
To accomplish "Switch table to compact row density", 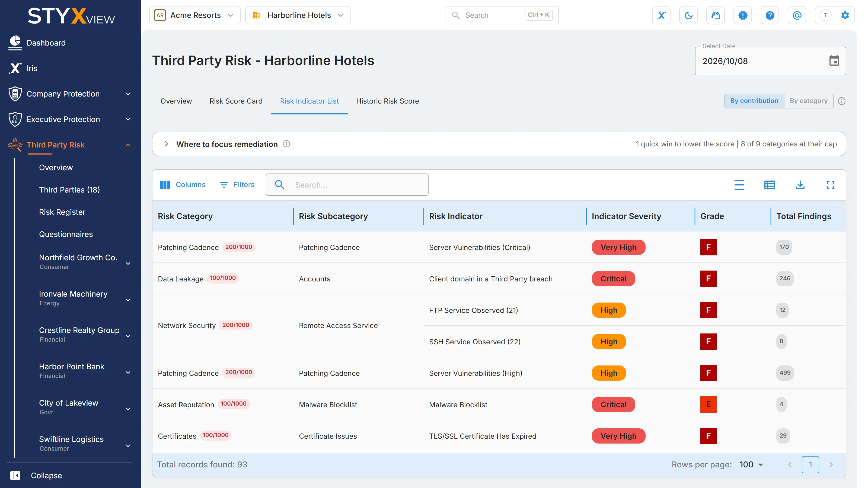I will point(739,185).
